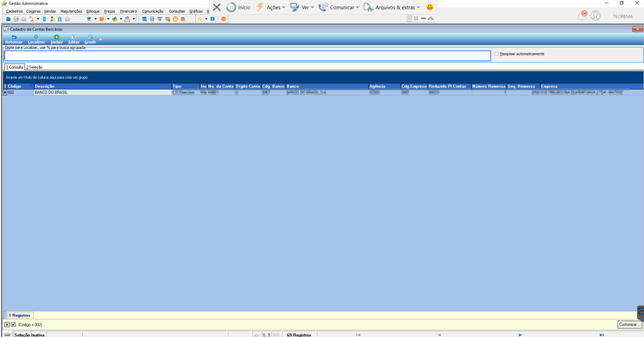Click the Localizar magnifier icon
This screenshot has height=337, width=644.
(36, 37)
